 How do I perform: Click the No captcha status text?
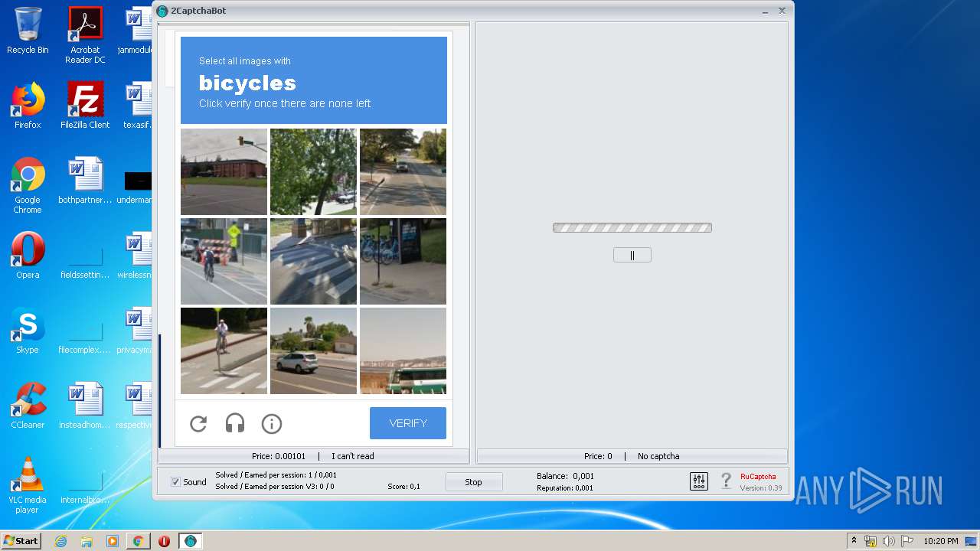coord(658,456)
